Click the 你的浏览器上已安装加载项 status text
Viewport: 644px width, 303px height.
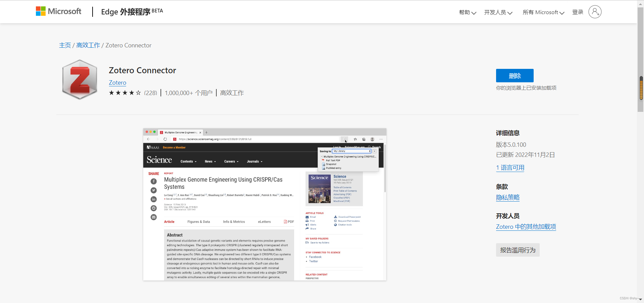[526, 88]
